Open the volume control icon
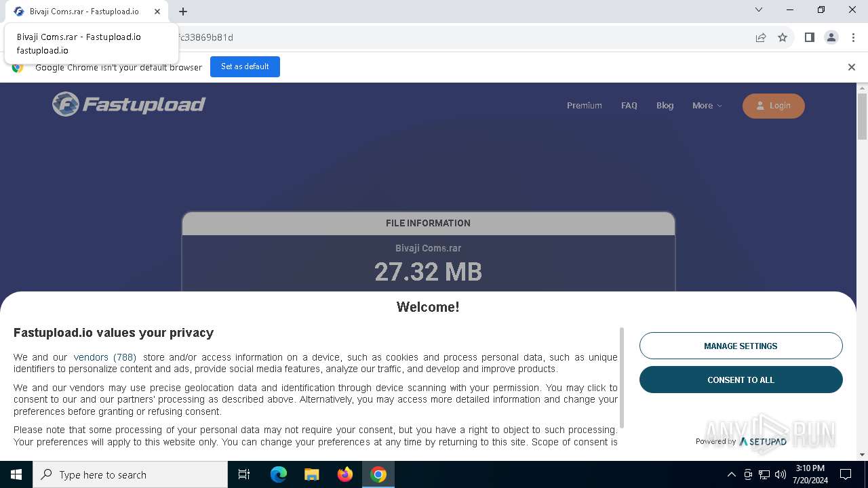Viewport: 868px width, 488px height. (781, 474)
